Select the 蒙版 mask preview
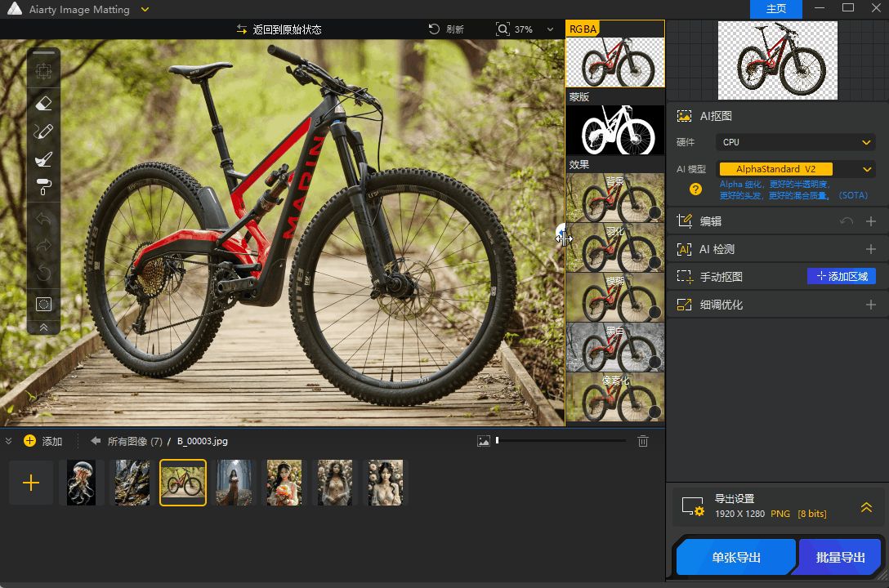 tap(615, 130)
